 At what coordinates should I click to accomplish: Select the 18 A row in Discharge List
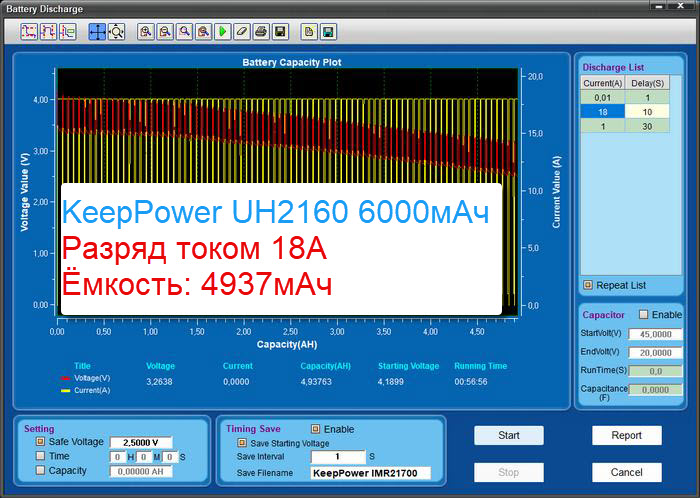click(x=603, y=112)
